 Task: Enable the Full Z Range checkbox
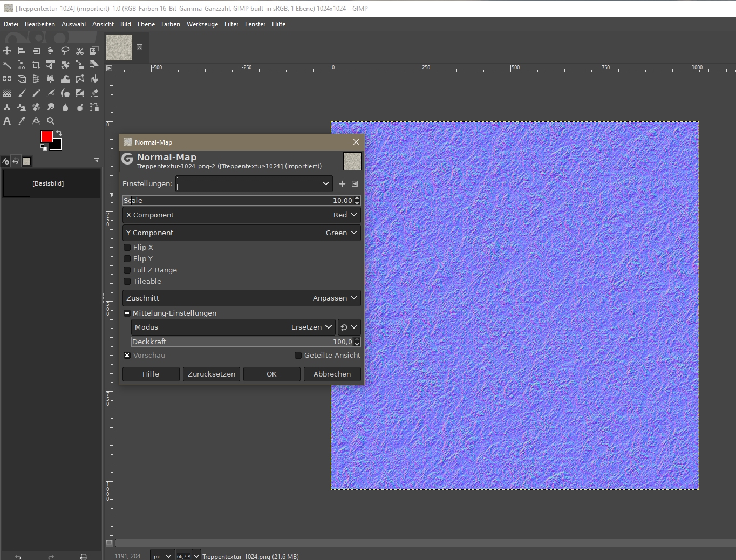pyautogui.click(x=127, y=270)
